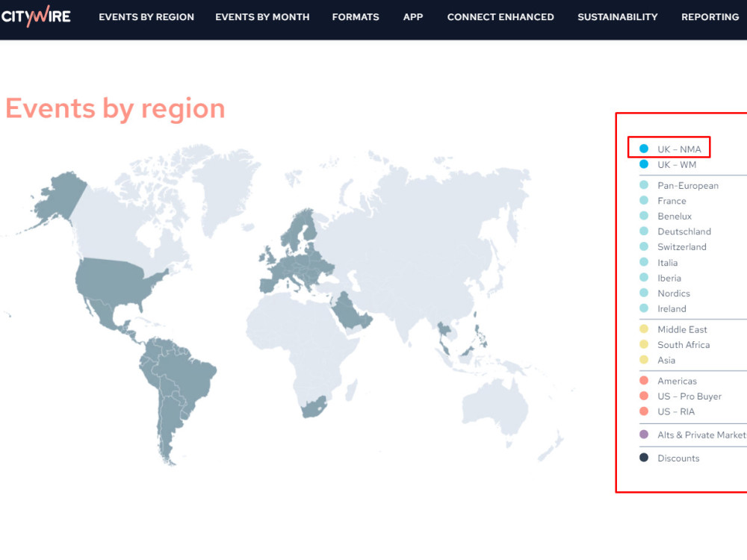Click the coral dot beside Americas
Image resolution: width=747 pixels, height=560 pixels.
click(644, 380)
